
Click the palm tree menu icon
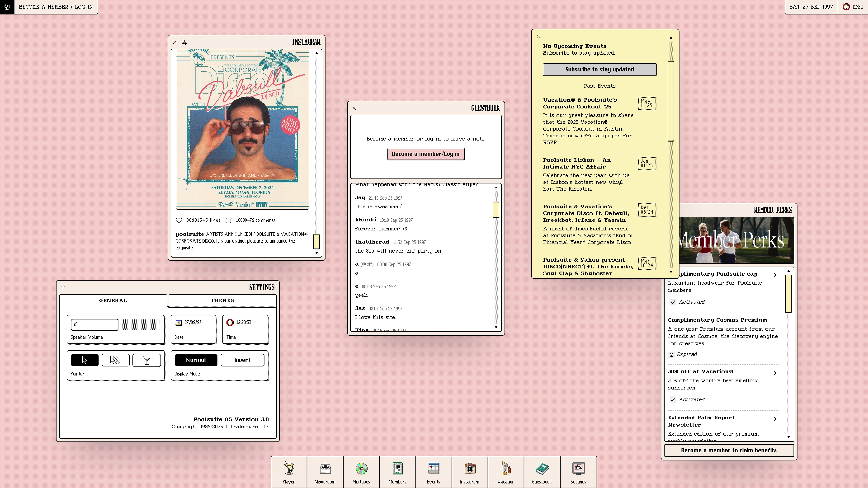(x=7, y=7)
